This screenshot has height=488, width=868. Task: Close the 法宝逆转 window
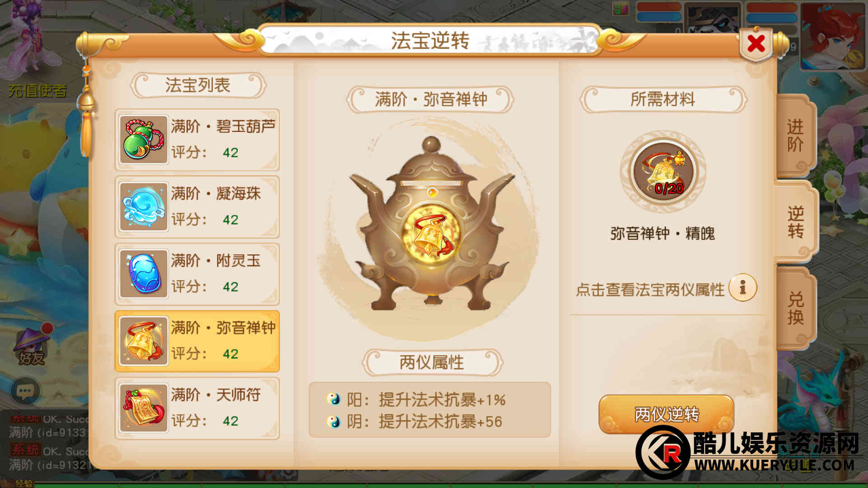756,44
